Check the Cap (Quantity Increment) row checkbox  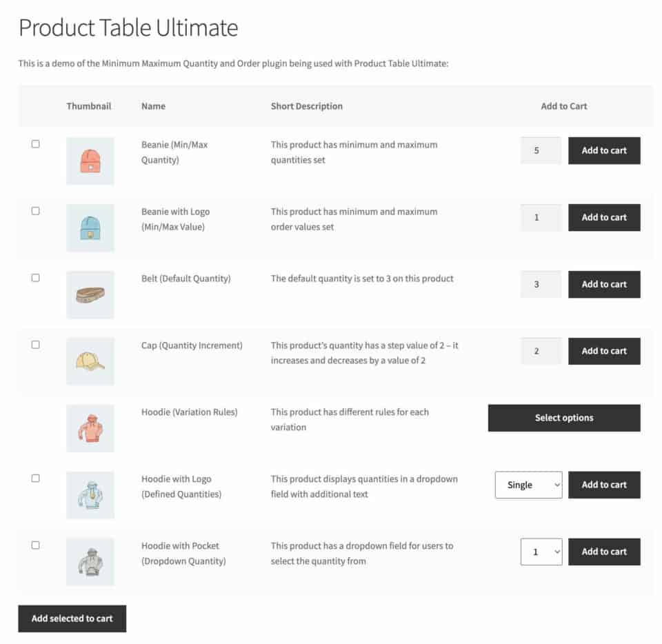(35, 345)
